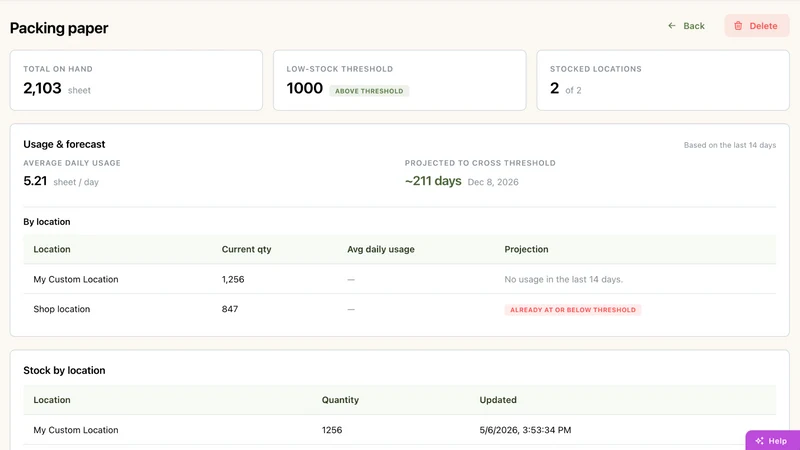The image size is (800, 450).
Task: Click the Dec 8, 2026 date
Action: click(493, 182)
